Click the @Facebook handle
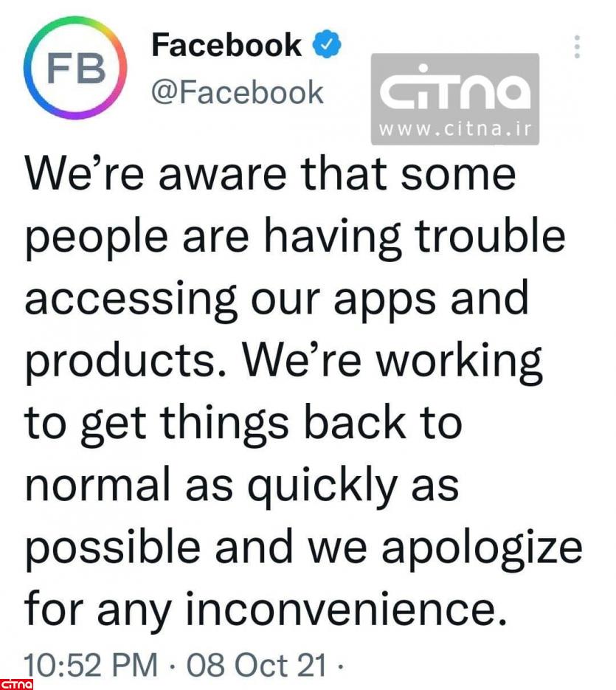Screen dimensions: 616x690 click(x=237, y=92)
